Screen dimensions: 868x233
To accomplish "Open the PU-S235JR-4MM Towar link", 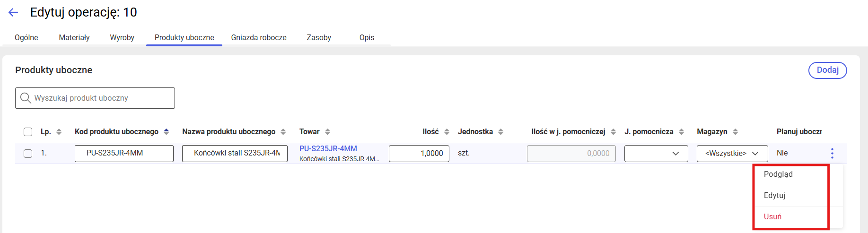I will click(328, 148).
